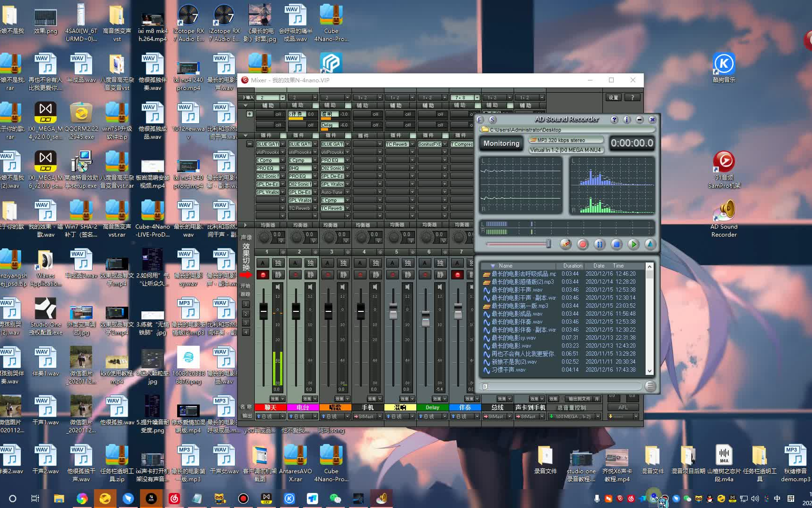Click the phase invert icon on channel 1 pan

281,240
